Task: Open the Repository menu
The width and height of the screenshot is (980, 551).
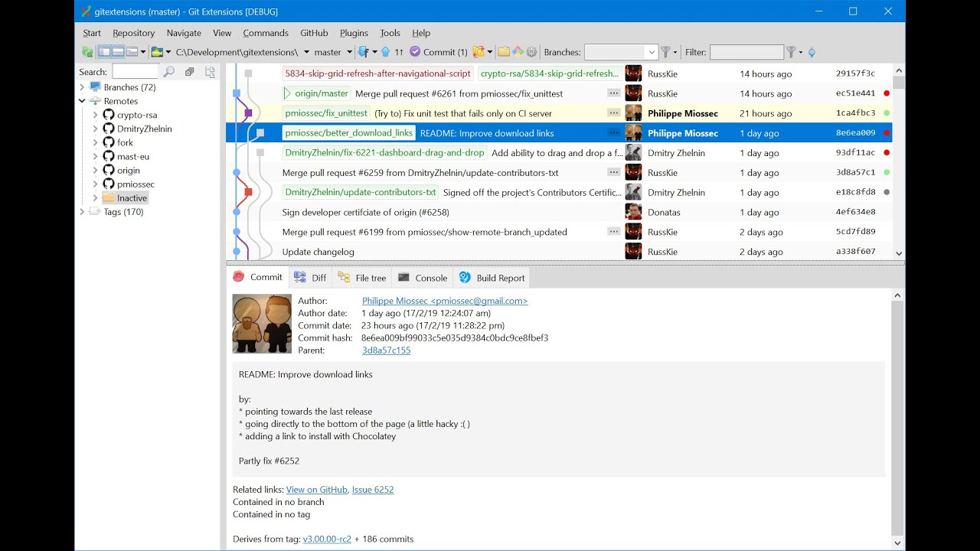Action: coord(133,33)
